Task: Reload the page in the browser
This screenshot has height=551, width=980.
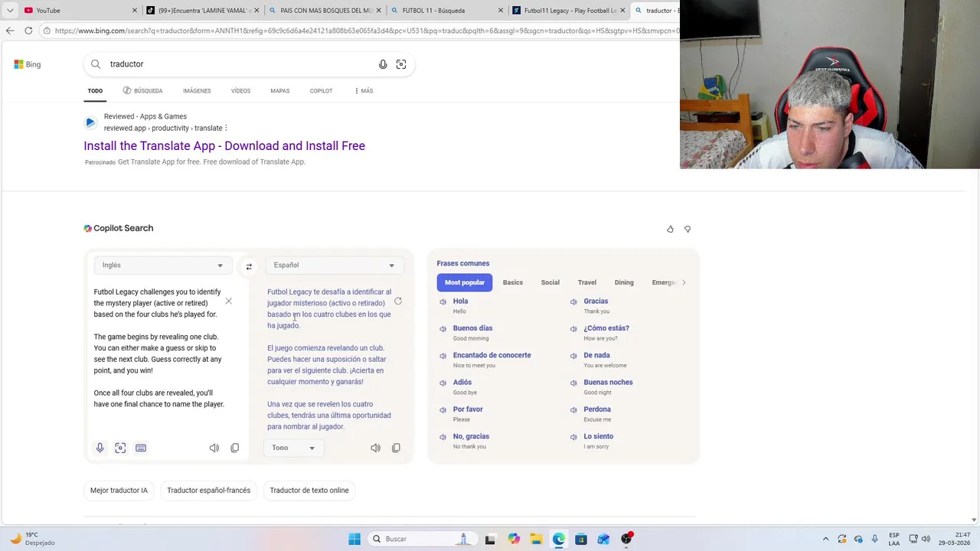Action: [x=28, y=31]
